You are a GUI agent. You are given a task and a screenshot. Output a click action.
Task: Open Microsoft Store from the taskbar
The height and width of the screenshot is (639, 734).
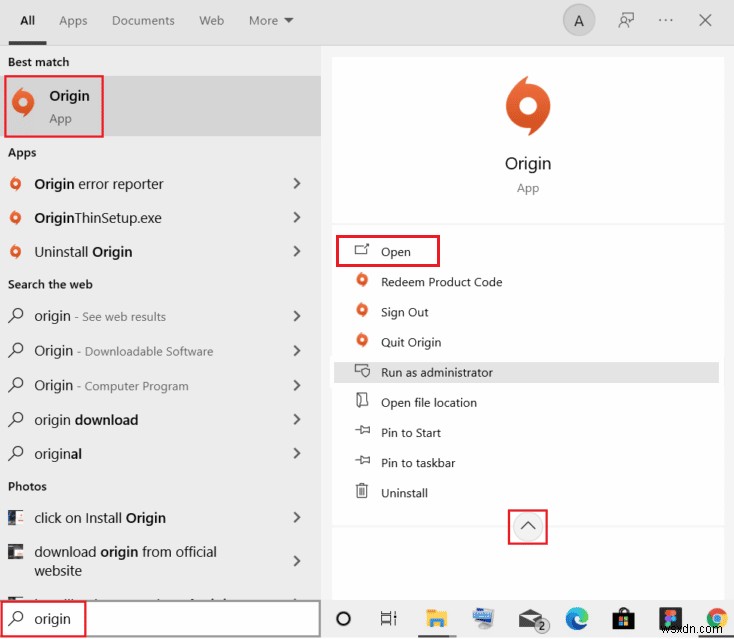pos(623,619)
